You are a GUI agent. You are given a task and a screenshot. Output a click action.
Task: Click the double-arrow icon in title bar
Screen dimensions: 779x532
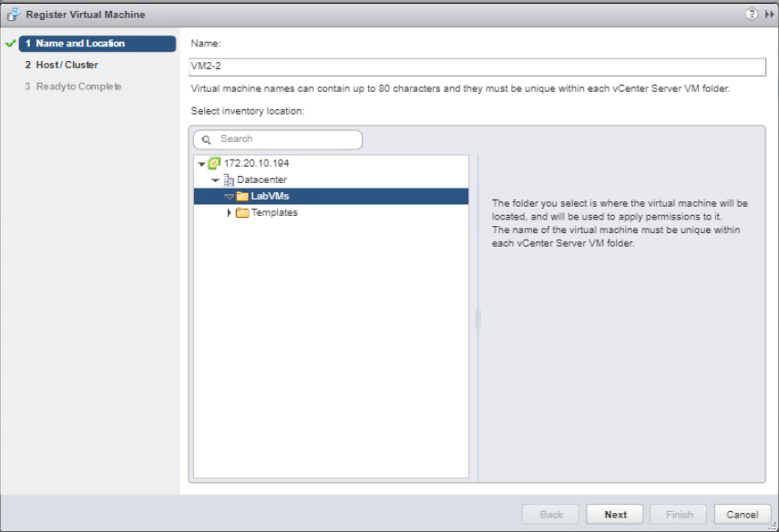(x=768, y=15)
